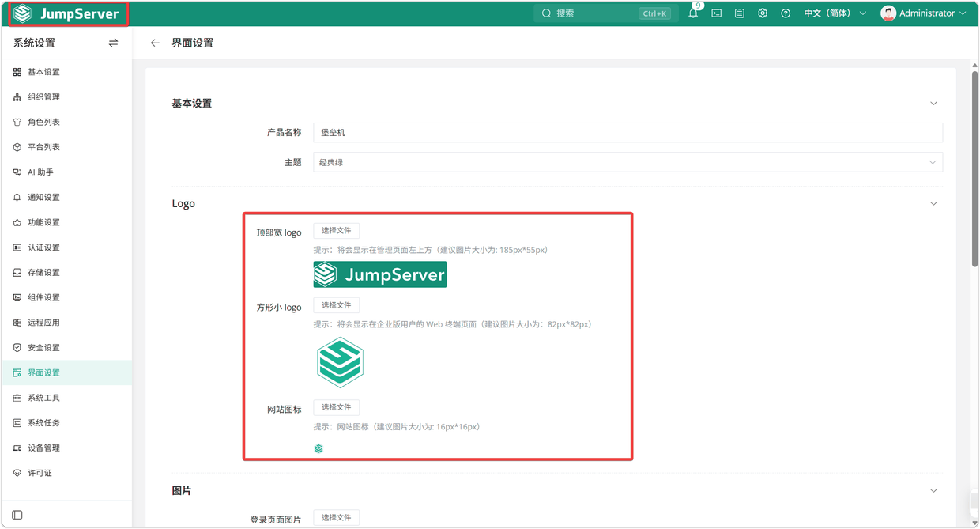Click the JumpServer logo in the header
This screenshot has width=980, height=529.
point(67,13)
